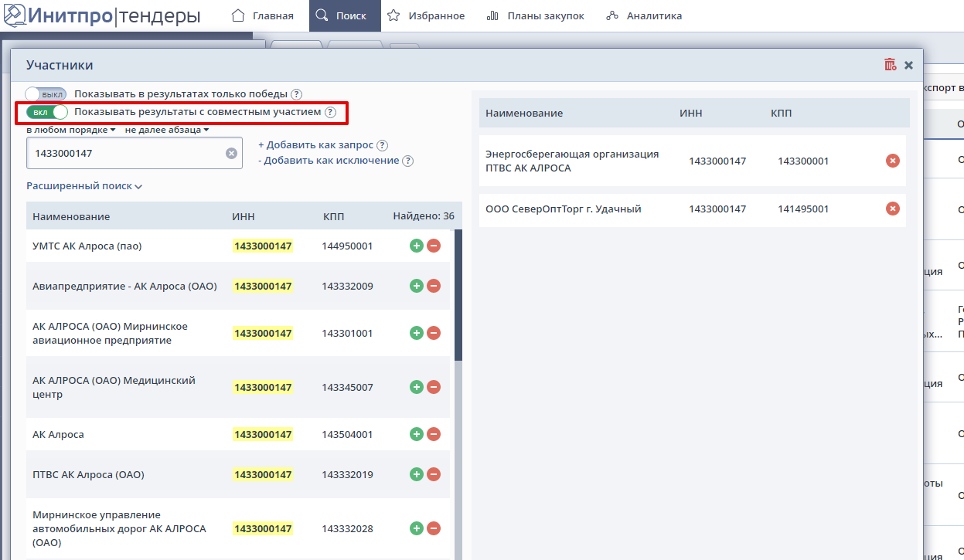The height and width of the screenshot is (560, 964).
Task: Open Избранное section
Action: click(427, 15)
